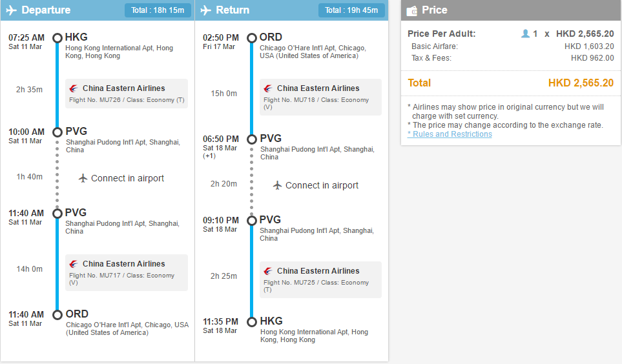Click China Eastern logo for flight MU725
Image resolution: width=622 pixels, height=364 pixels.
pos(268,271)
